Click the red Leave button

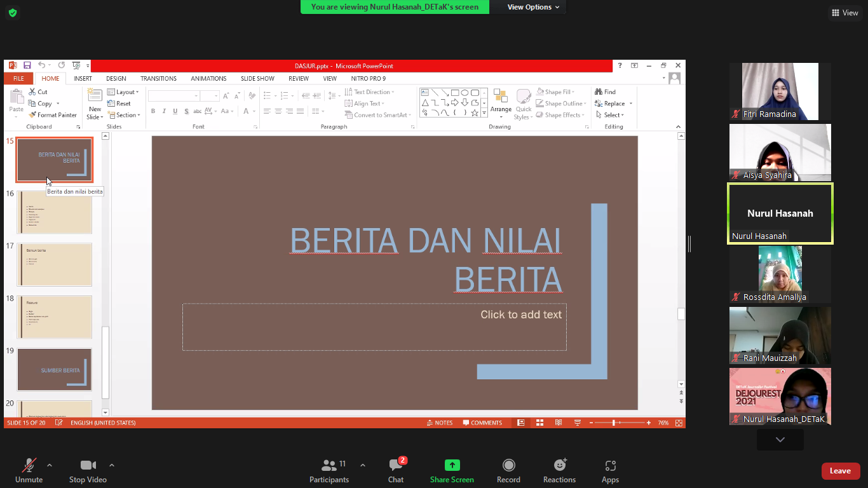click(x=840, y=471)
